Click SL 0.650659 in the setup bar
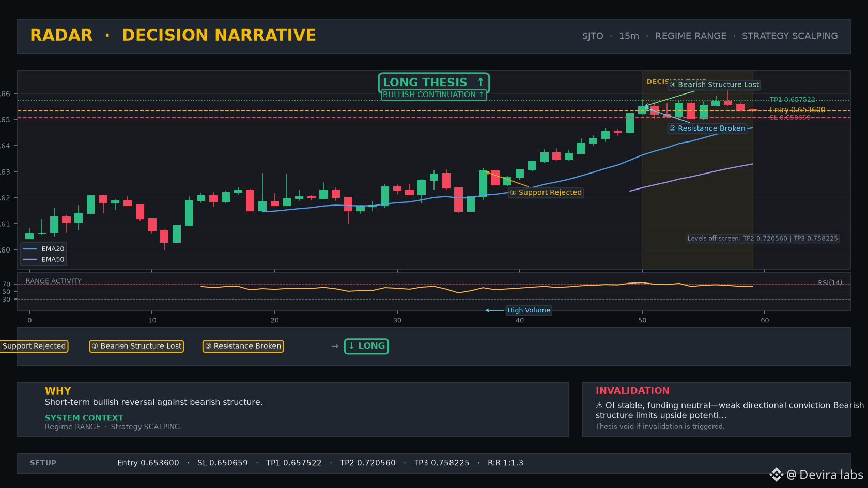 click(222, 463)
